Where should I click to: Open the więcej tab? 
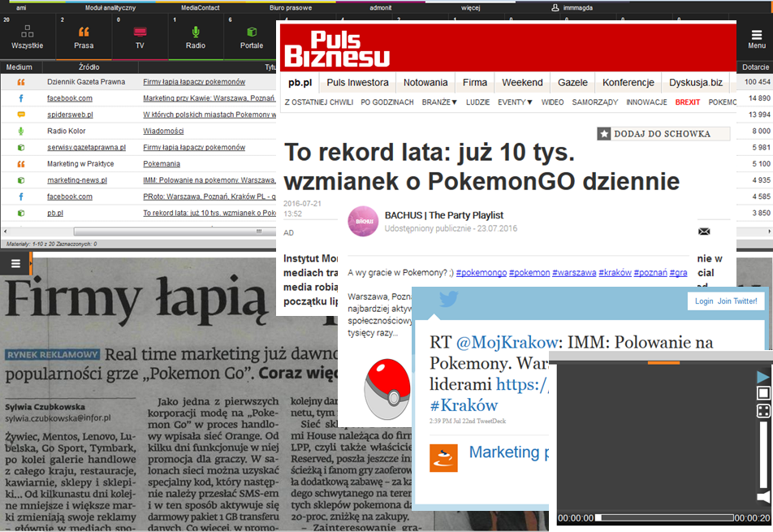471,8
